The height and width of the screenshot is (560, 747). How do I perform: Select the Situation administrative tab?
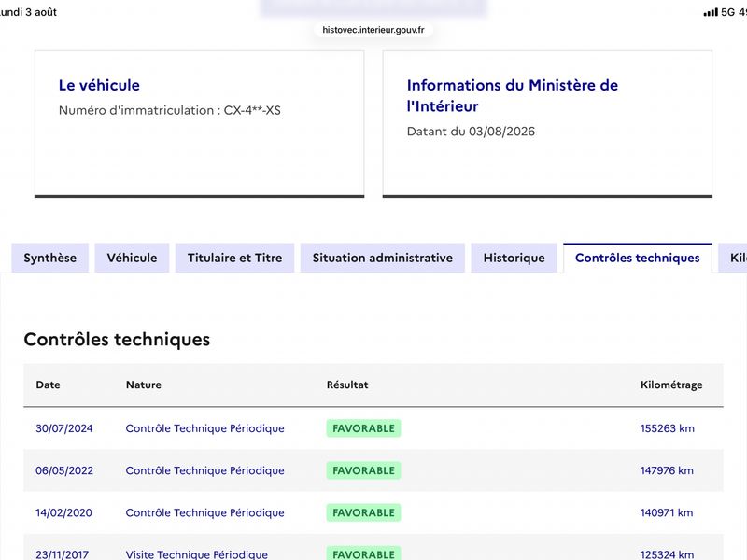tap(383, 258)
